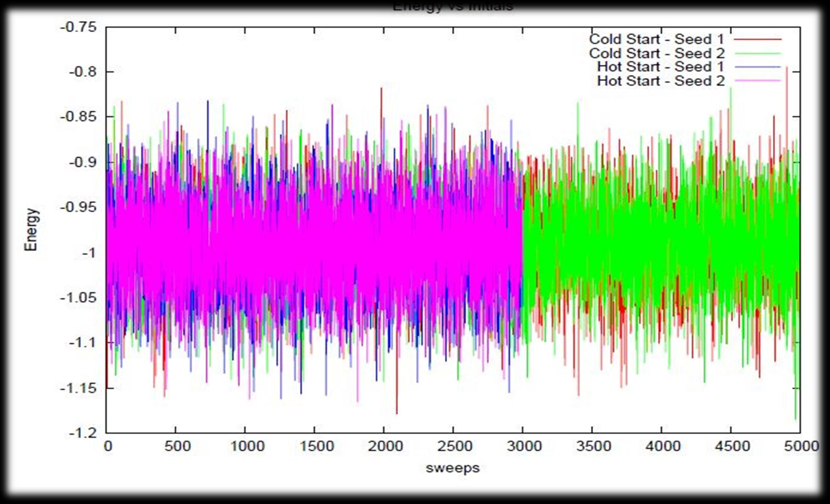
Task: Click the y-axis tick label -0.95
Action: click(x=78, y=208)
